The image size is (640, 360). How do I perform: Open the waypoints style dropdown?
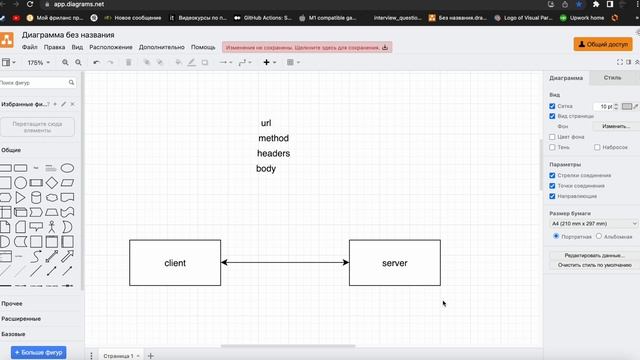coord(245,62)
